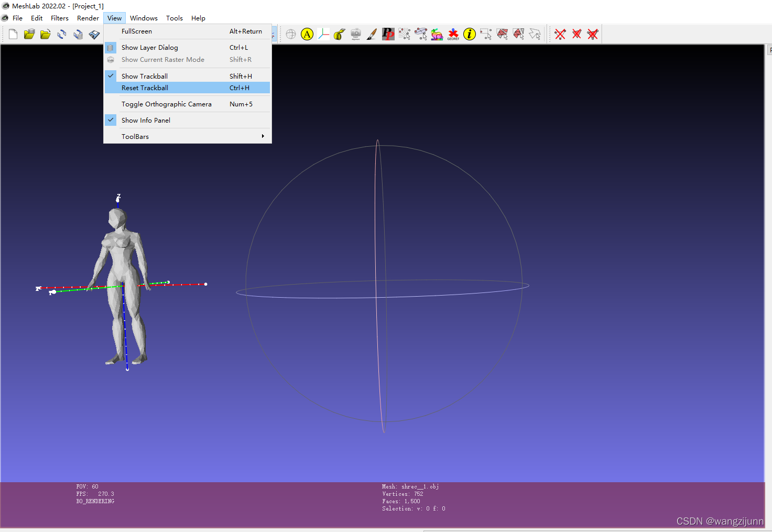Click Delete Selected Faces red X icon
This screenshot has height=532, width=772.
click(577, 35)
